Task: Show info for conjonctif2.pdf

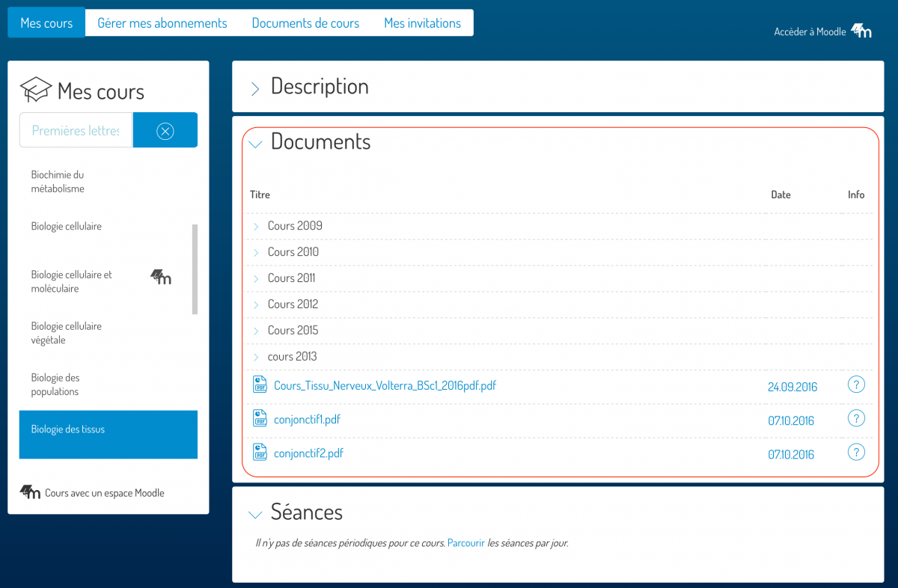Action: 856,453
